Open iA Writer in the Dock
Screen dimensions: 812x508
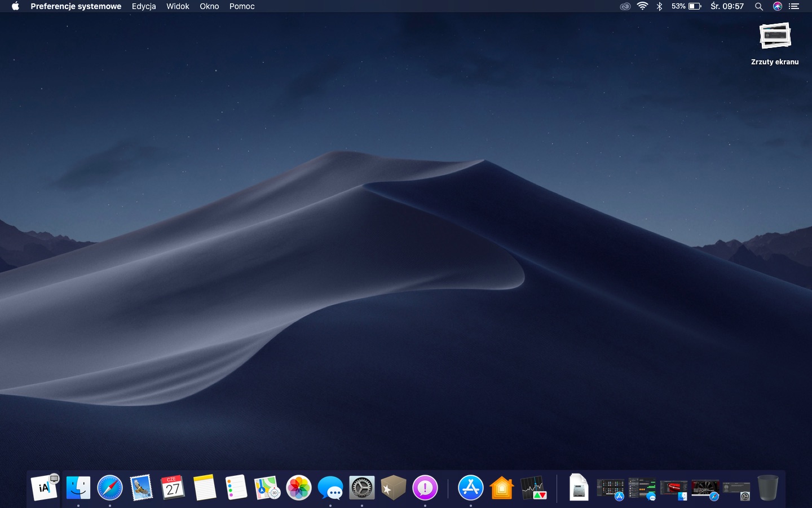(x=45, y=488)
